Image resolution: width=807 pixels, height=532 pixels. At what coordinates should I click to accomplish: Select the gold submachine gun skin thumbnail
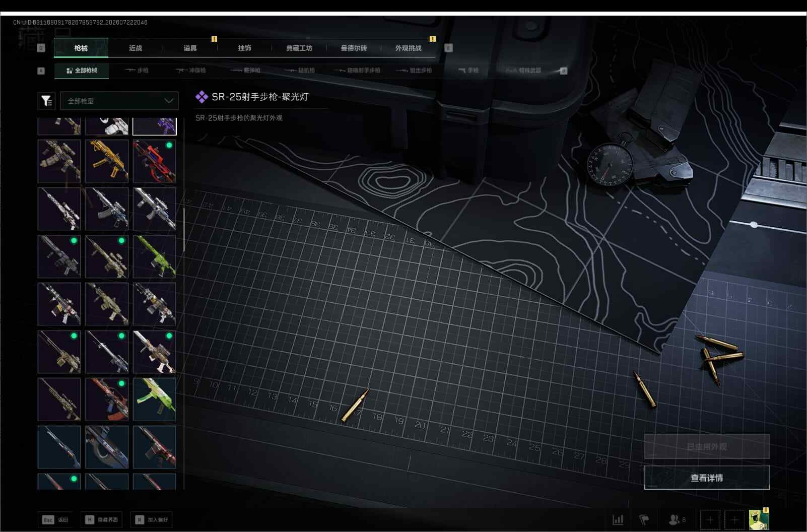pyautogui.click(x=107, y=161)
